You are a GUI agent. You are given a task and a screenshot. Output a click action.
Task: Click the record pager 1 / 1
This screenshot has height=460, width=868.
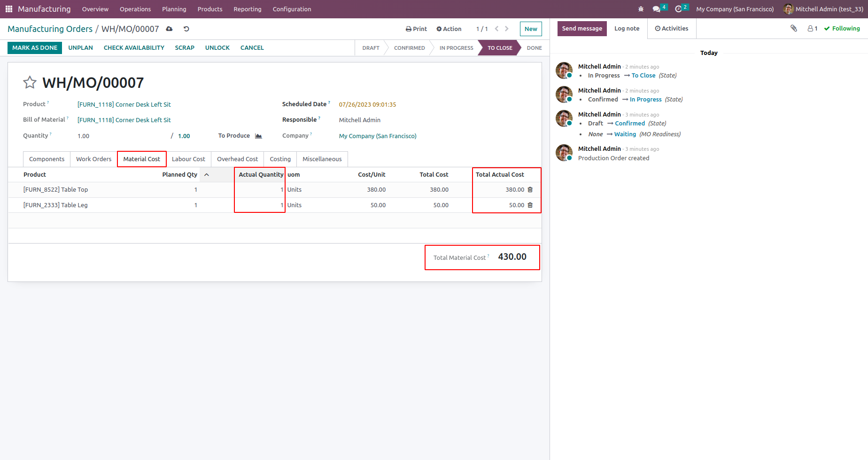tap(482, 29)
